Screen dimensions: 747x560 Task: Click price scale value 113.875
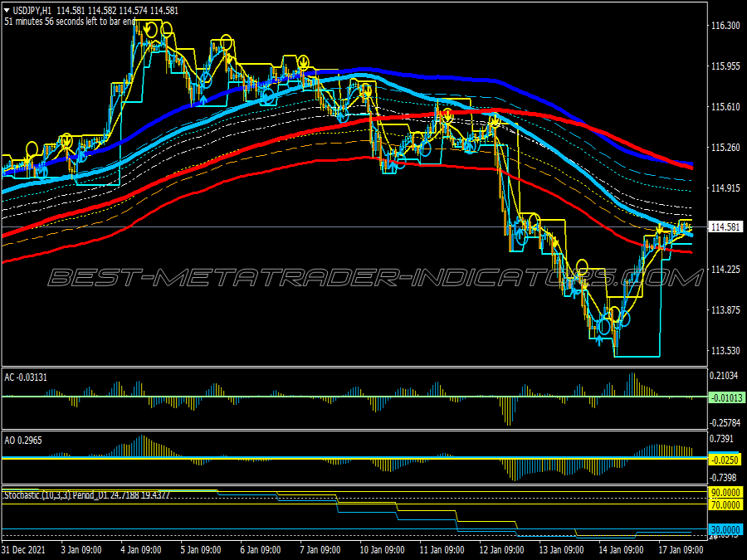pyautogui.click(x=725, y=310)
